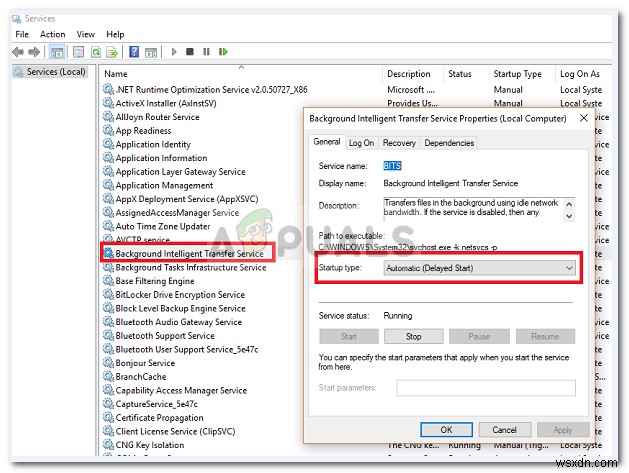This screenshot has width=629, height=473.
Task: Open the View menu
Action: pyautogui.click(x=85, y=35)
